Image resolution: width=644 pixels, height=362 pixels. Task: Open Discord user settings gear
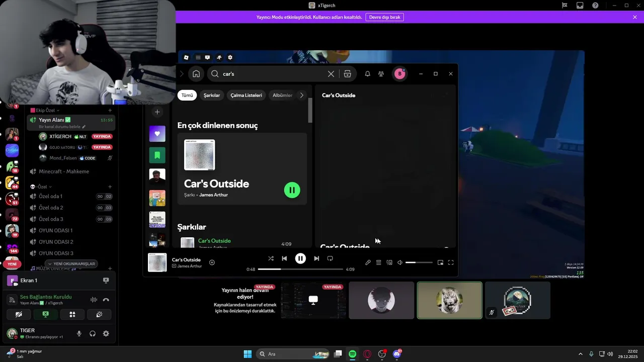coord(106,333)
